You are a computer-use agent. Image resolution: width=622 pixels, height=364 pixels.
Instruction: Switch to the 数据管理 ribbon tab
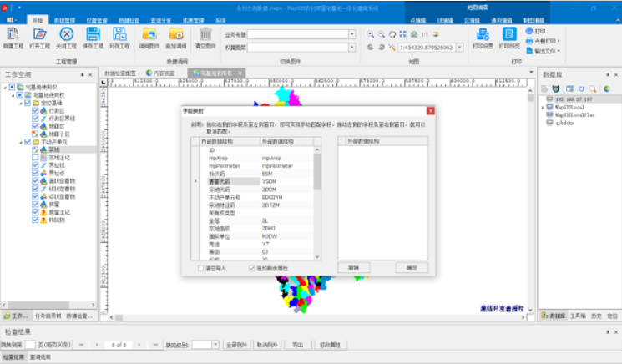[x=70, y=18]
